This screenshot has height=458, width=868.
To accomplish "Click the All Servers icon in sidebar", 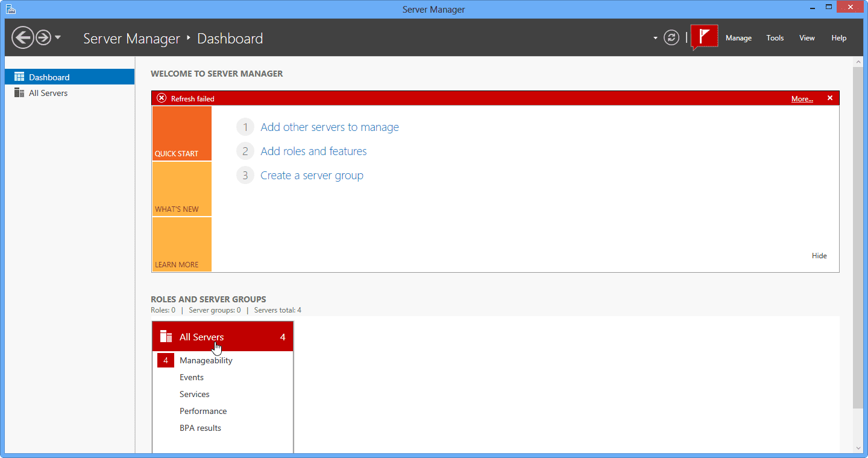I will point(19,93).
